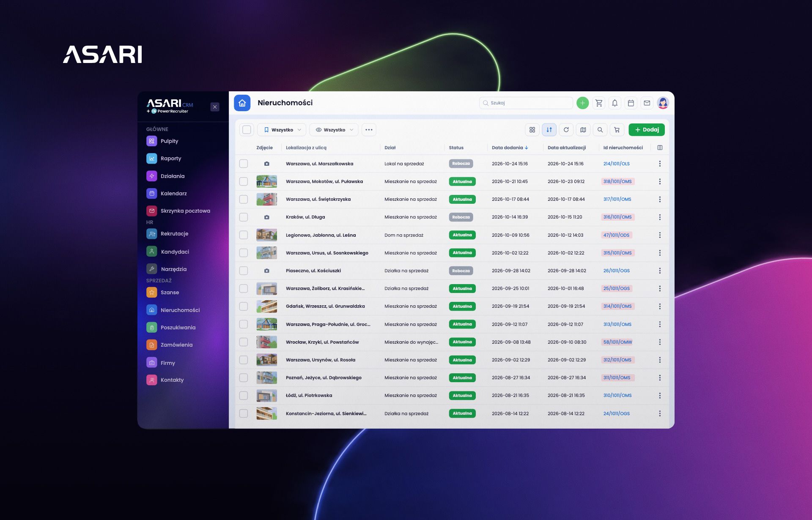This screenshot has width=812, height=520.
Task: Open property link 24/1011/OGS
Action: point(616,413)
